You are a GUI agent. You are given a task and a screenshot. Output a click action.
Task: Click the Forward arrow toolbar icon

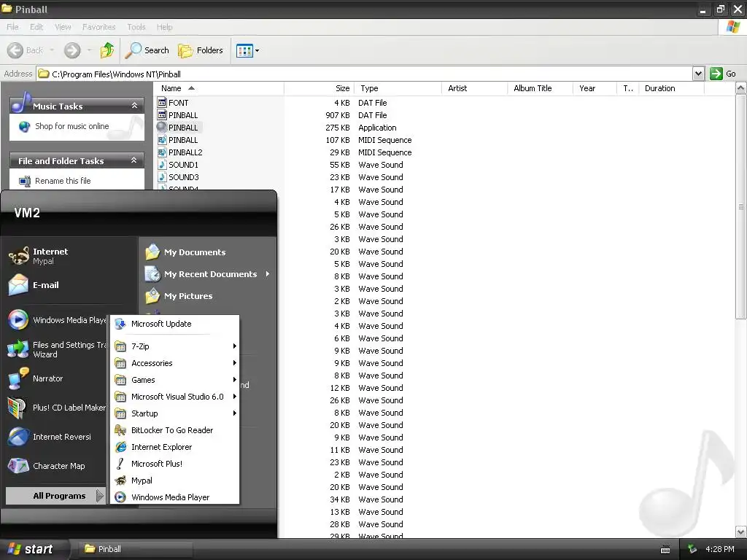72,50
